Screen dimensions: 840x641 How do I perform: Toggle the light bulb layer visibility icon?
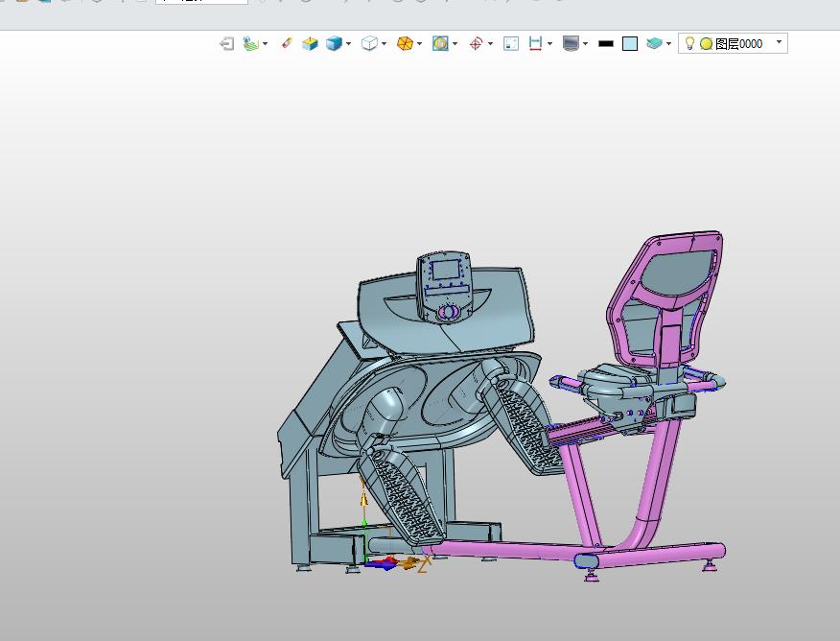point(690,43)
